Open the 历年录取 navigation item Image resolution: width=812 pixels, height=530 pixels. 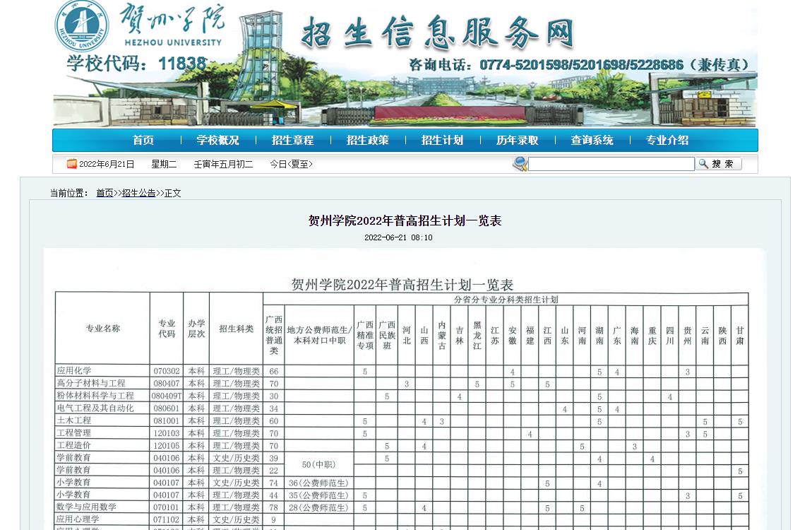[x=517, y=141]
